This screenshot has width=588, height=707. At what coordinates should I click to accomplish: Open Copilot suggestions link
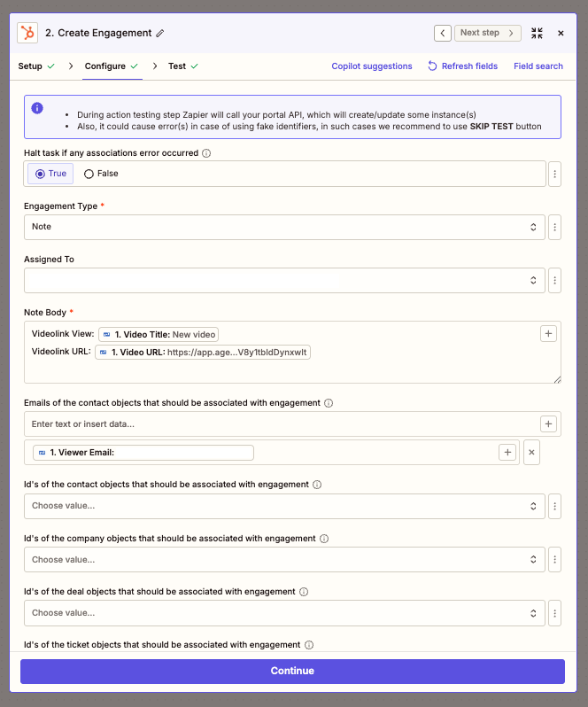pyautogui.click(x=372, y=66)
